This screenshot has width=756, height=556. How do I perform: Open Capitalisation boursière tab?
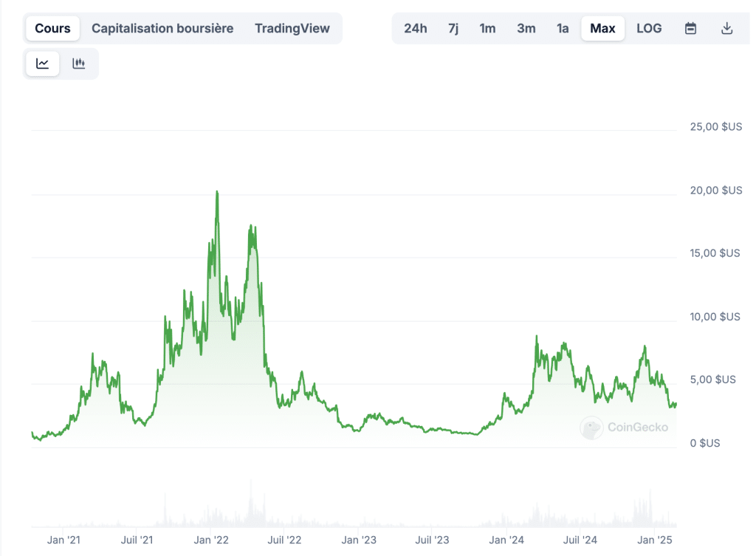(x=162, y=29)
